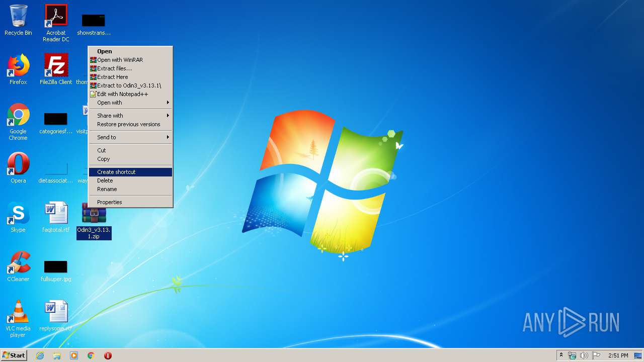The image size is (644, 362).
Task: Click the clock showing 2:51 PM
Action: point(618,355)
